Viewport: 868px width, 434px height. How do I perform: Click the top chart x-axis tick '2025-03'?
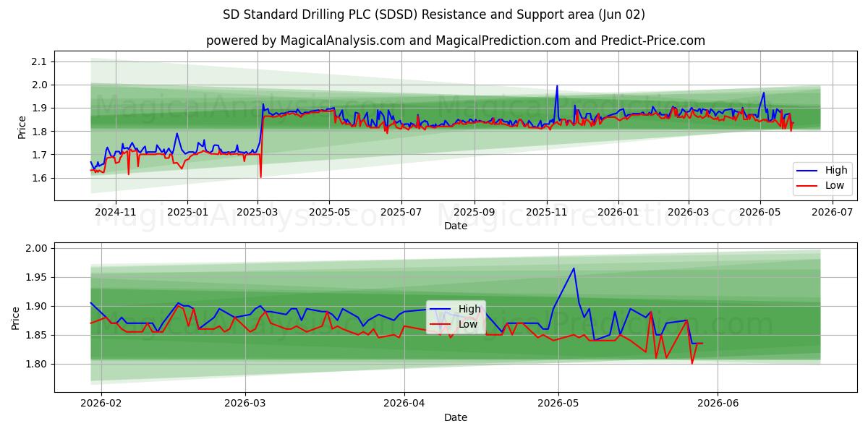pos(258,212)
